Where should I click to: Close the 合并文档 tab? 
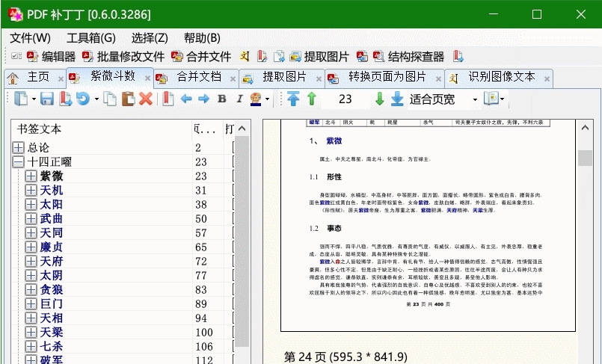pyautogui.click(x=233, y=79)
